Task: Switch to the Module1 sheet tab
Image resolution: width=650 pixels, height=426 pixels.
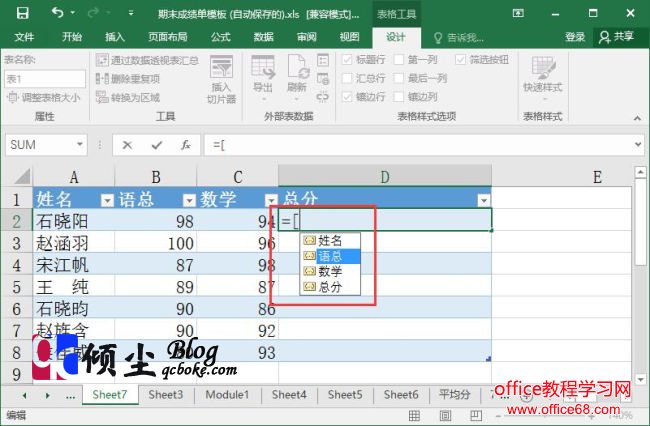Action: (x=227, y=395)
